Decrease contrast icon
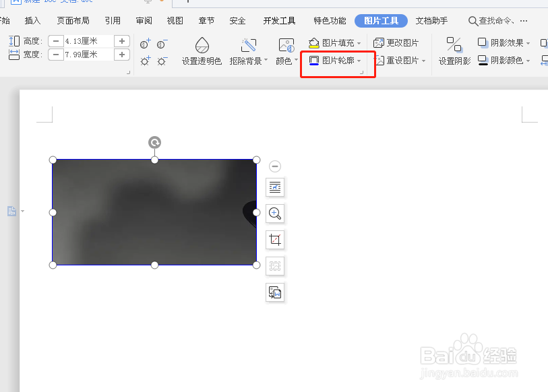 point(162,44)
